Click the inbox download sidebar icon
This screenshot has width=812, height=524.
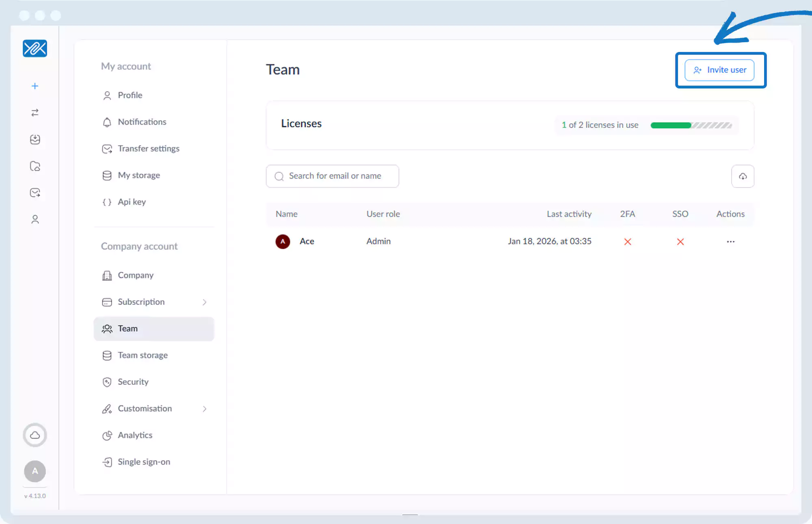(35, 140)
